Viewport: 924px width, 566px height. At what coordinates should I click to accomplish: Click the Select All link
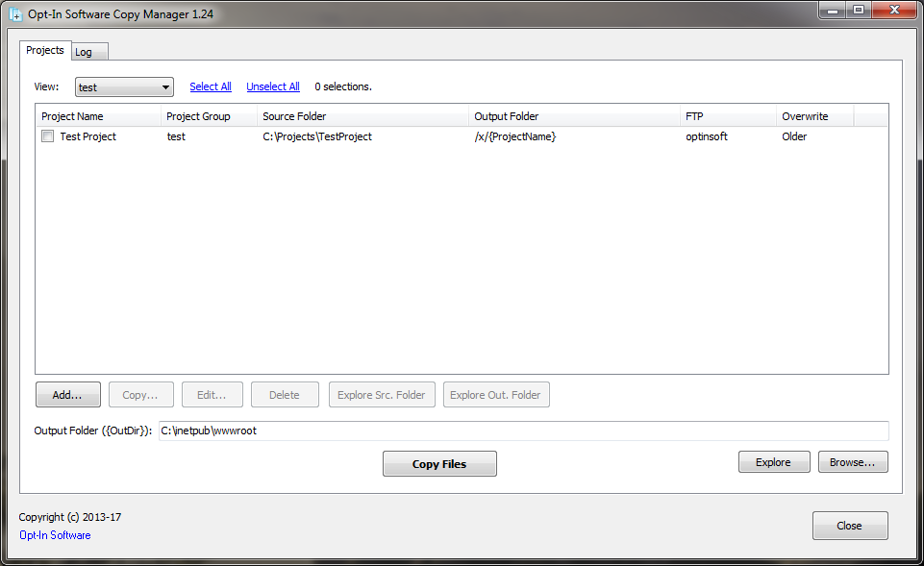(210, 86)
